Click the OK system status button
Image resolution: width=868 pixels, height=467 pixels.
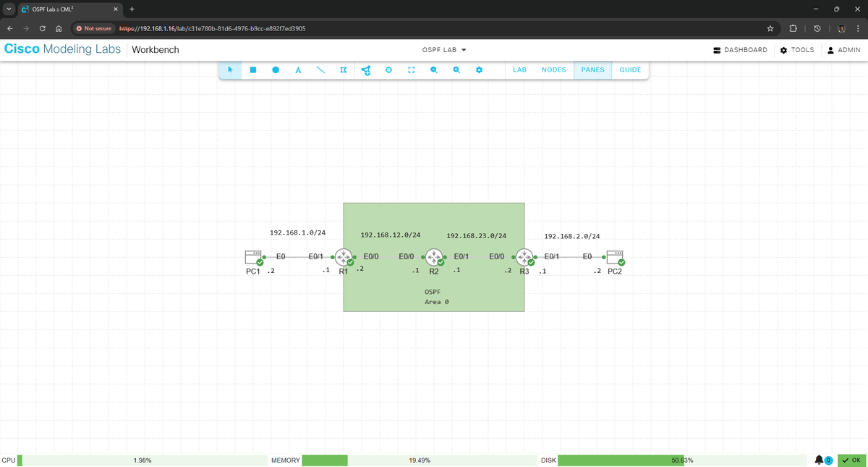(851, 460)
